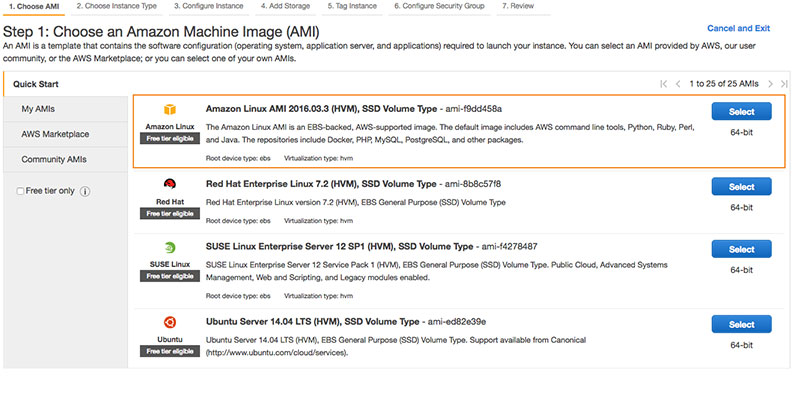
Task: Switch to AWS Marketplace
Action: pos(55,134)
